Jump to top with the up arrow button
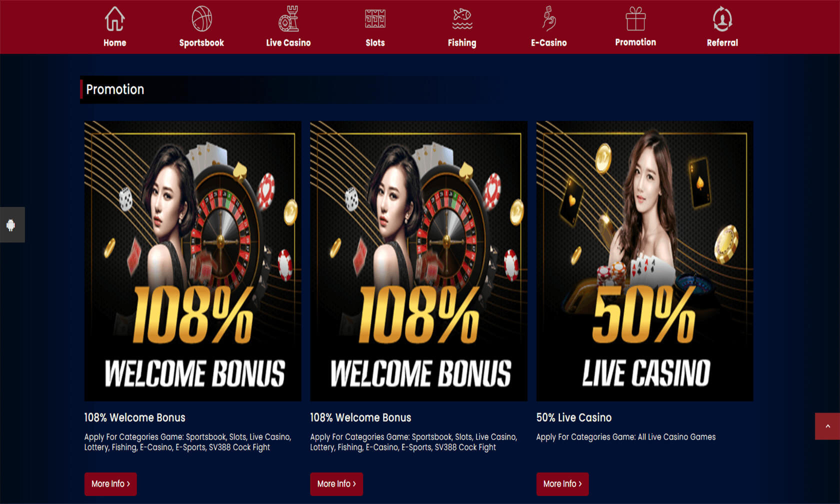 pos(827,426)
